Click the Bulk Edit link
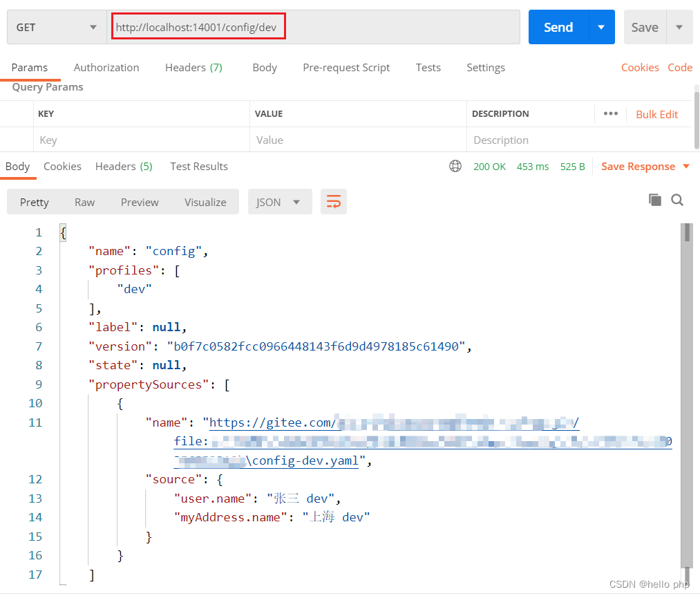This screenshot has height=596, width=700. [x=656, y=114]
